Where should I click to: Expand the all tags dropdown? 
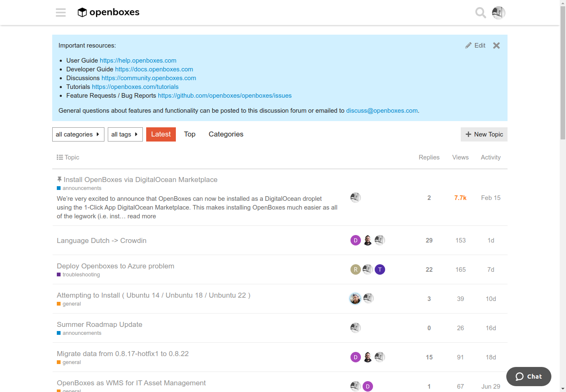[125, 134]
